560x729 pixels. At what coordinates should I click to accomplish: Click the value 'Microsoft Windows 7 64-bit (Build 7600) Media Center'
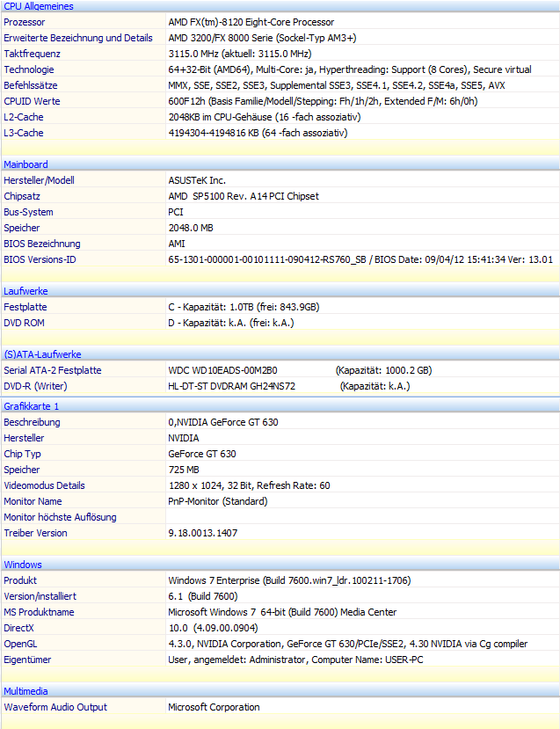coord(282,611)
